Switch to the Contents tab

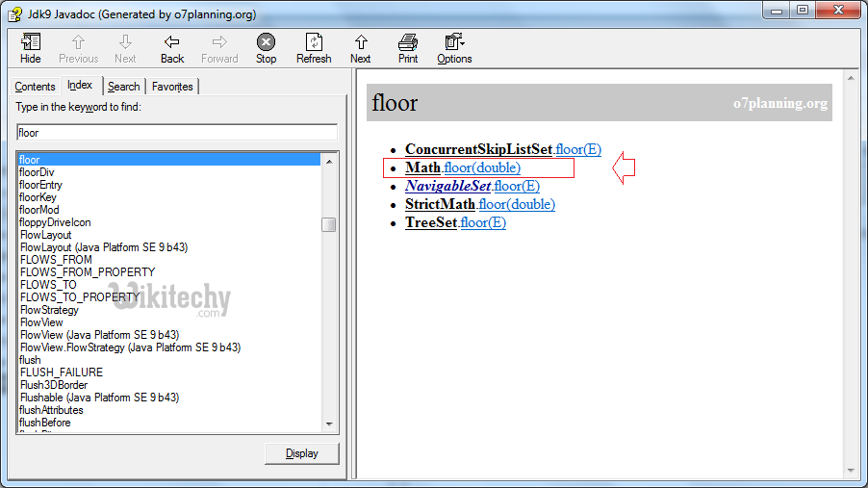click(x=35, y=87)
